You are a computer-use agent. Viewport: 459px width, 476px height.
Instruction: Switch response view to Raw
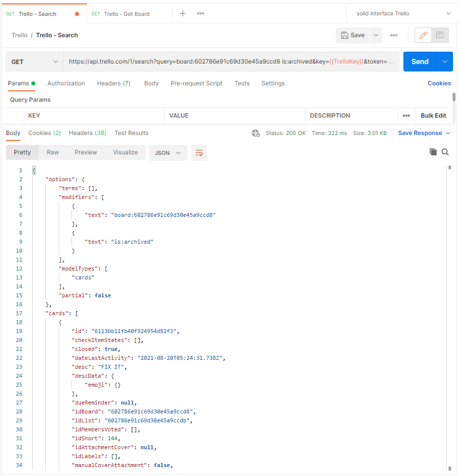[x=53, y=152]
